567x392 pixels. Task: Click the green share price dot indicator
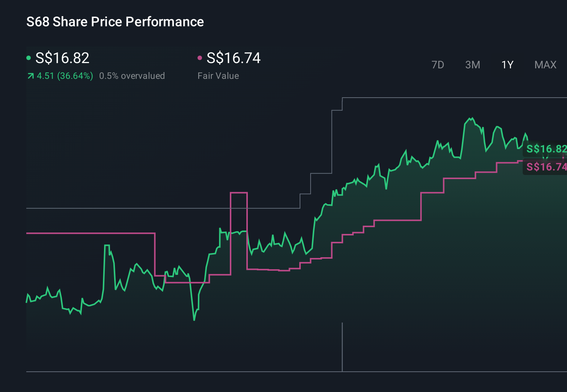coord(29,57)
